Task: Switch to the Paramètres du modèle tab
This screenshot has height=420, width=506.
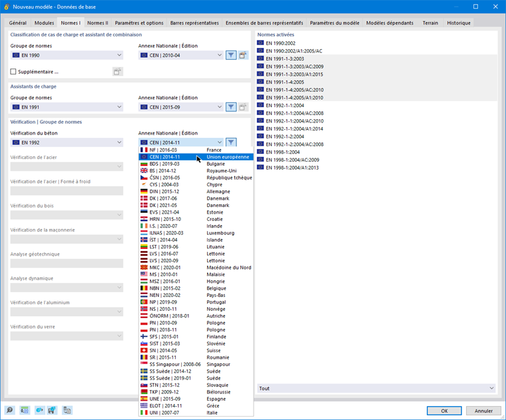Action: pos(335,23)
